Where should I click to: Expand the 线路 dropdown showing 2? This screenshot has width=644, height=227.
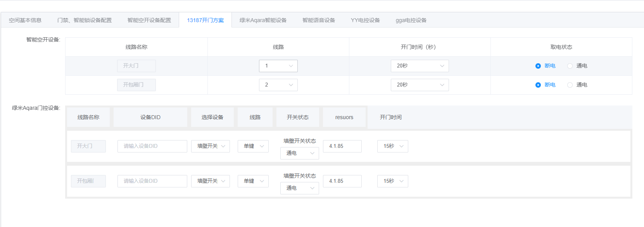278,85
